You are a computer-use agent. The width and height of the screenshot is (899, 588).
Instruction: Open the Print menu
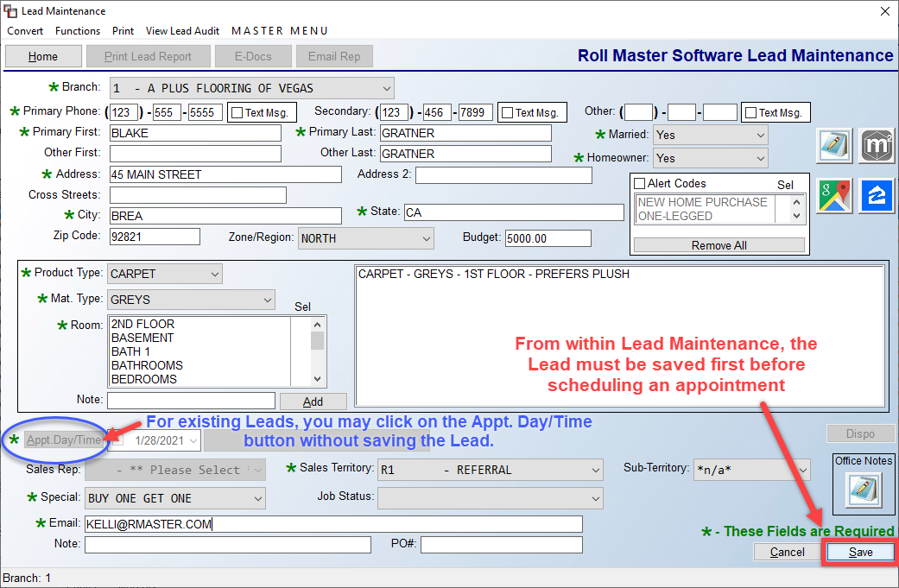123,31
